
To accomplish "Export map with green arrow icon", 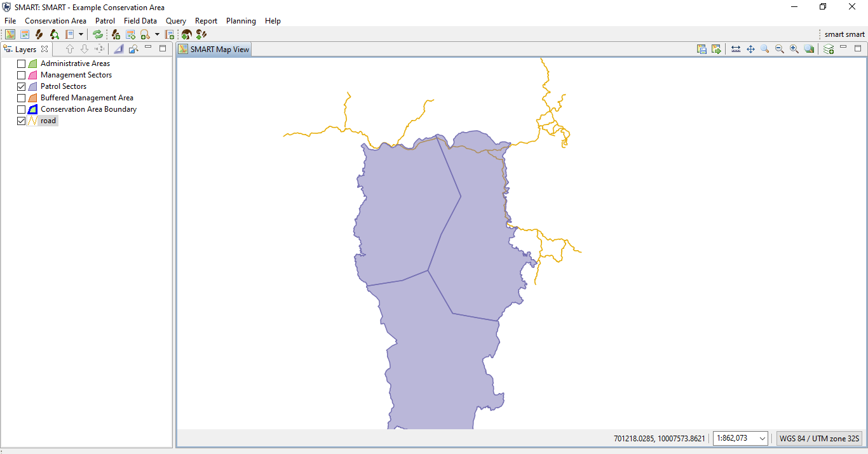I will tap(716, 49).
